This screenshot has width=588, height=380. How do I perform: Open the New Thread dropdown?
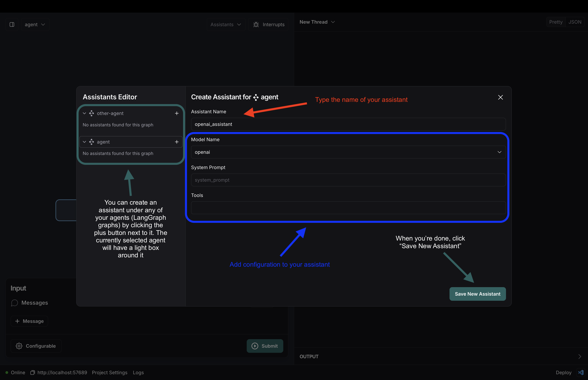(x=317, y=22)
